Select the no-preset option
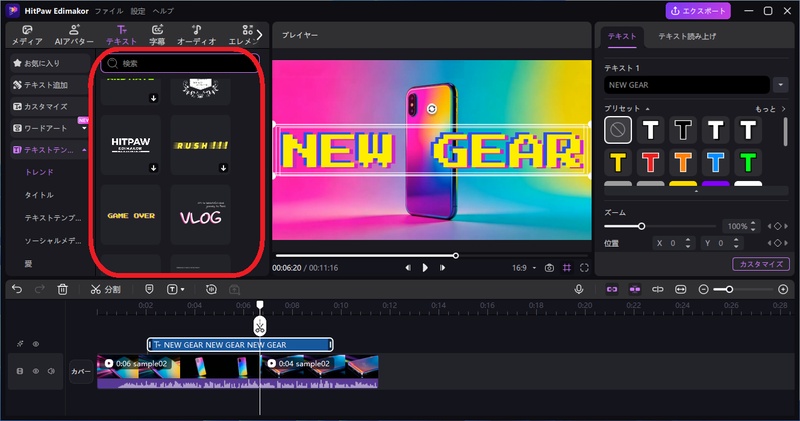Image resolution: width=800 pixels, height=421 pixels. (x=618, y=130)
